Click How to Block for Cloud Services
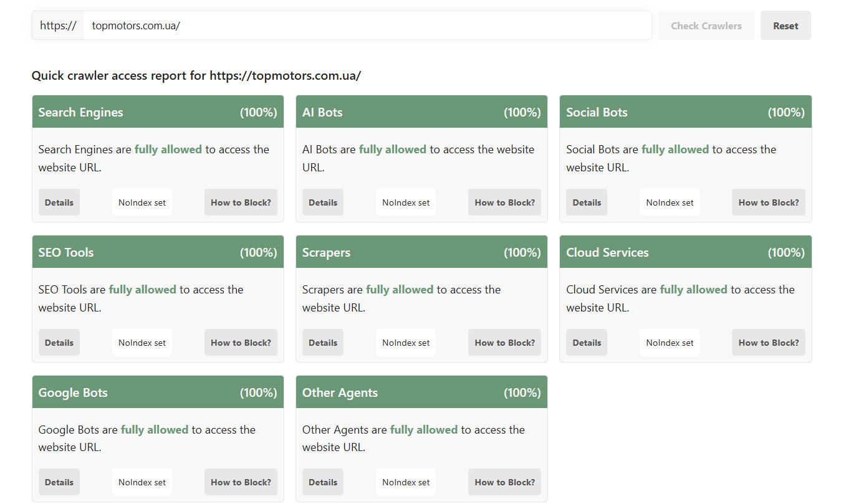 click(x=768, y=343)
